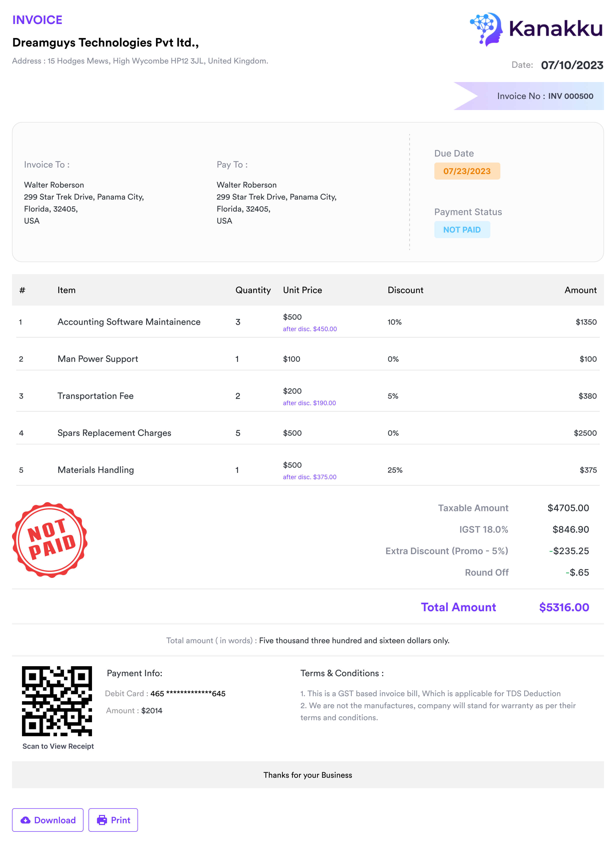Click the NOT PAID status badge
This screenshot has height=844, width=616.
click(x=462, y=230)
